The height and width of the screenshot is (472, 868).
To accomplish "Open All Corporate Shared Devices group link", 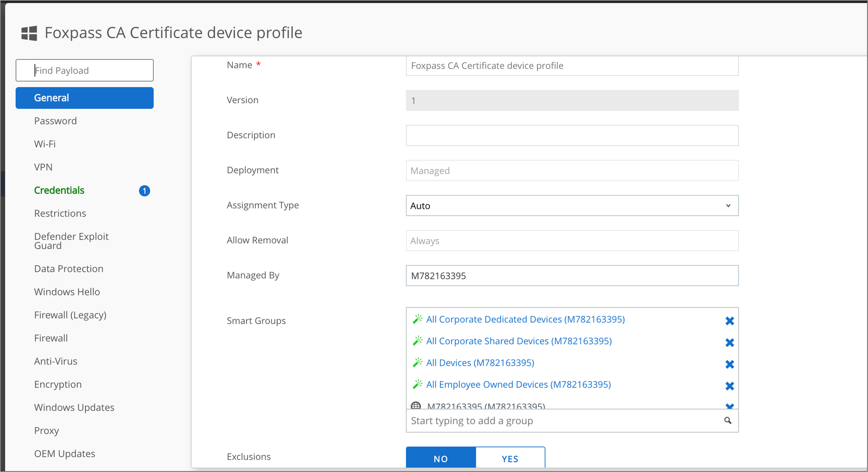I will click(x=519, y=341).
